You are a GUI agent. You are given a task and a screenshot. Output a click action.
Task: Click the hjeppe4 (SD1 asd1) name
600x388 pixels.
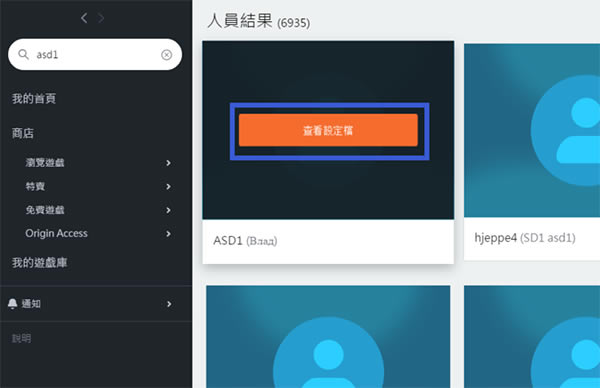click(525, 238)
